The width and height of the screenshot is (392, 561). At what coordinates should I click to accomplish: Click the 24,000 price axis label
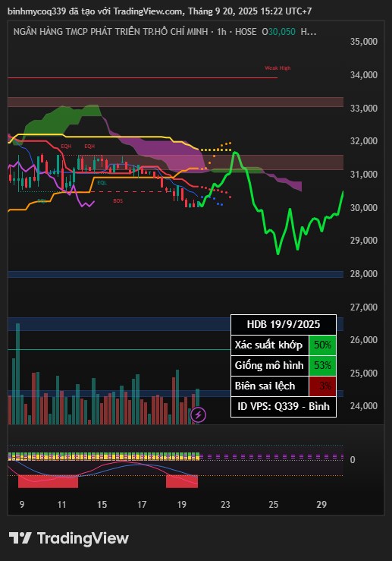pos(363,406)
